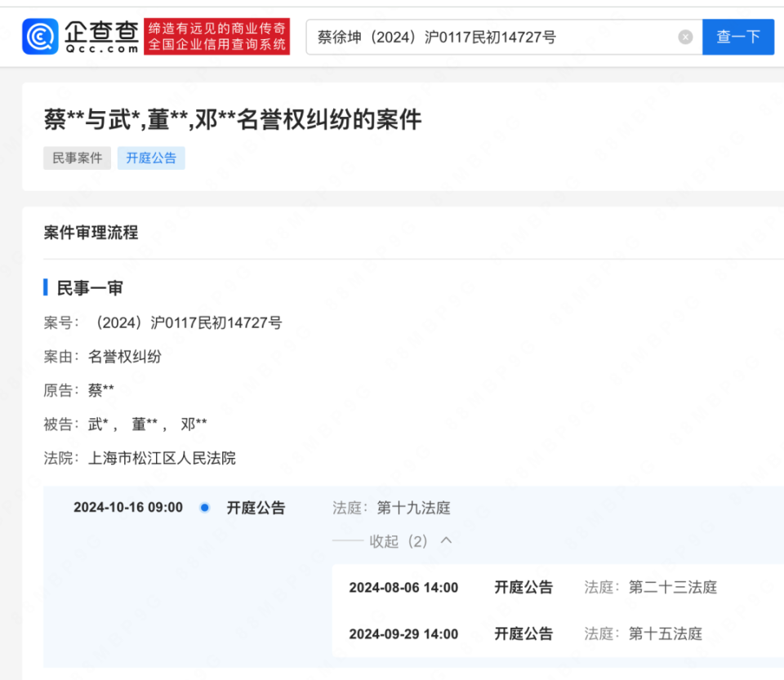This screenshot has height=680, width=784.
Task: Collapse the hearing list via the 收起 chevron
Action: pyautogui.click(x=445, y=540)
